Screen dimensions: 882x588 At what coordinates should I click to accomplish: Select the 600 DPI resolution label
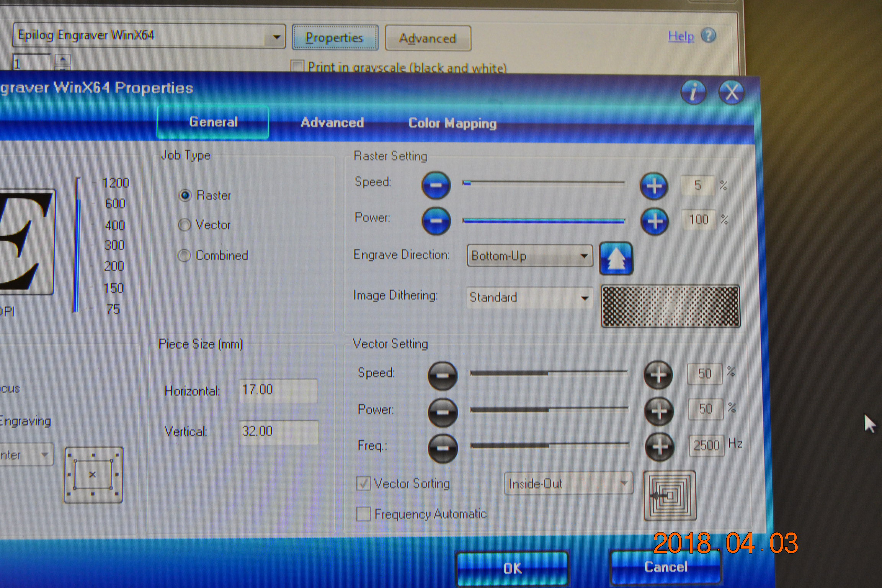tap(115, 204)
